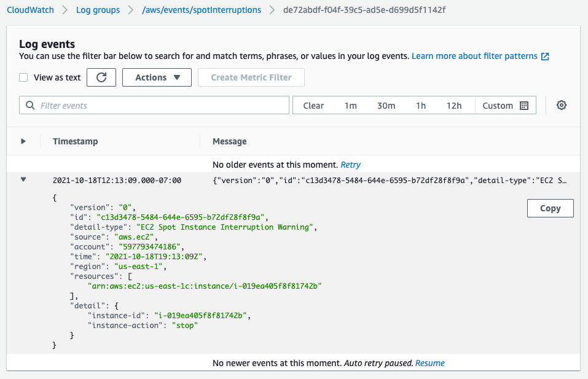Select the 1h time range
Viewport: 588px width, 379px height.
[x=421, y=105]
